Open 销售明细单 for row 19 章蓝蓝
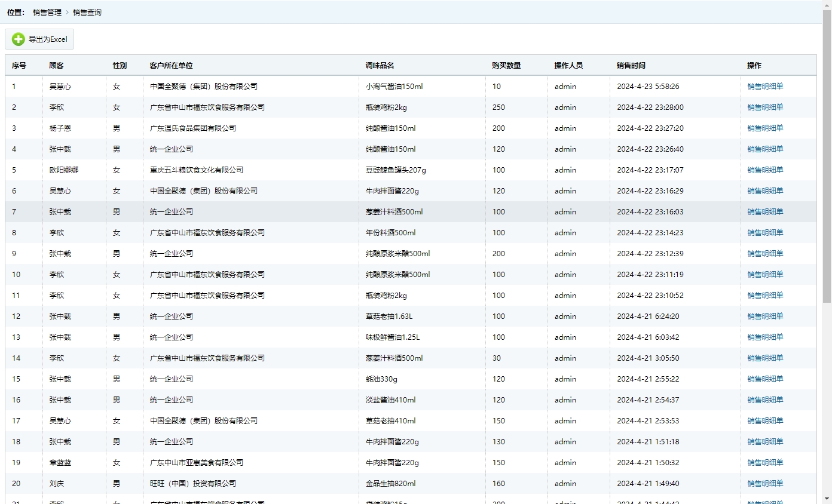Image resolution: width=832 pixels, height=504 pixels. (764, 463)
